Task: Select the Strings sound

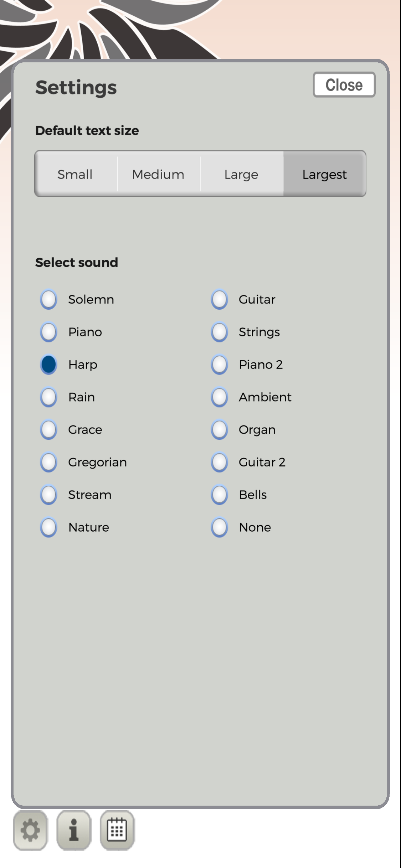Action: click(x=219, y=332)
